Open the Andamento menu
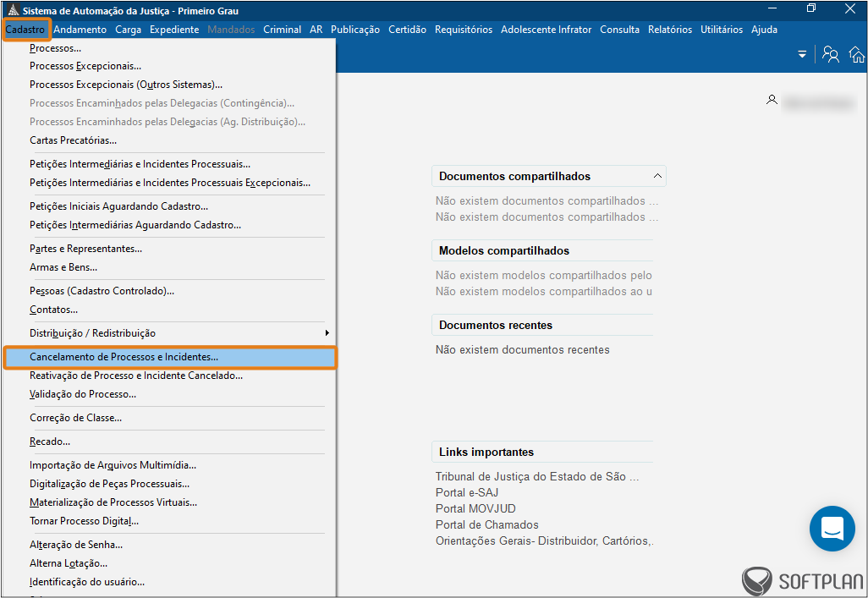The image size is (868, 598). coord(80,30)
